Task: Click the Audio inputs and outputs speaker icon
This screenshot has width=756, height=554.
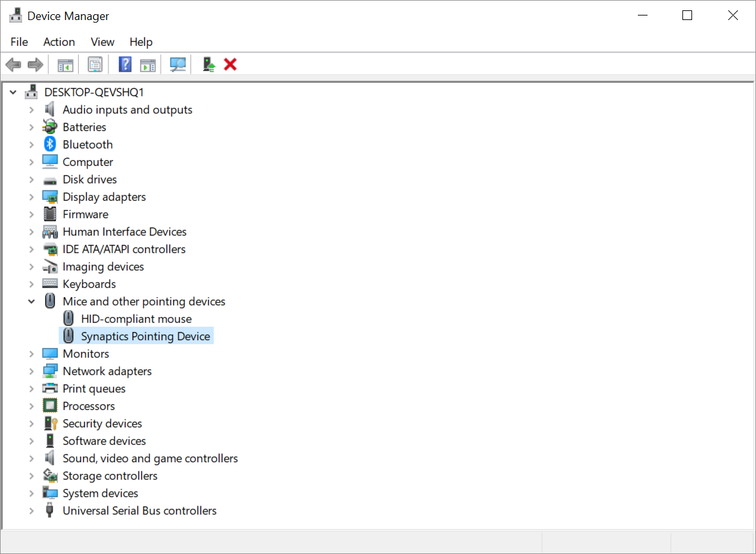Action: (50, 110)
